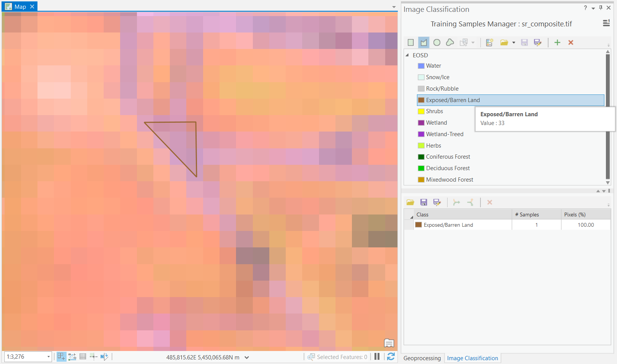617x364 pixels.
Task: Select the Coniferous Forest class
Action: click(x=448, y=157)
